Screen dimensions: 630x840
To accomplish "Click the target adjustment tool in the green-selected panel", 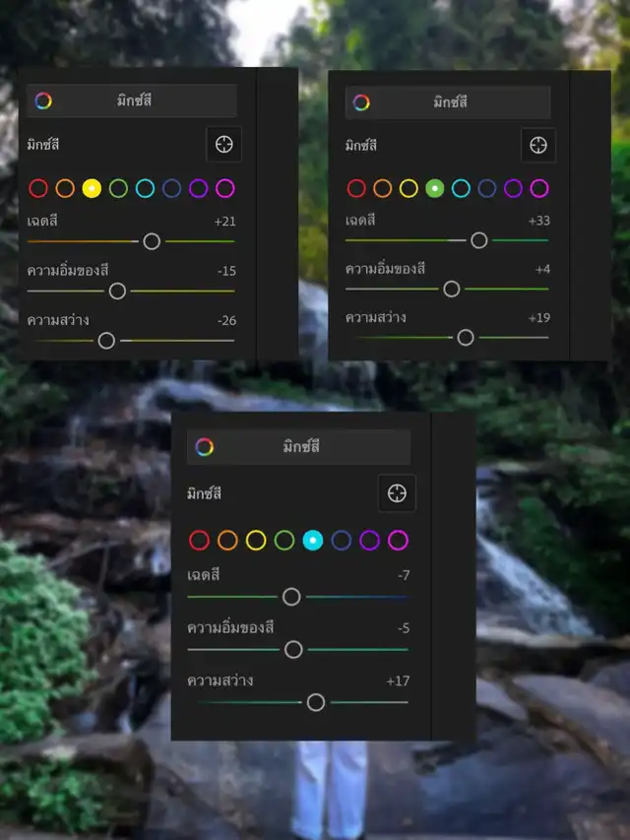I will (x=537, y=145).
